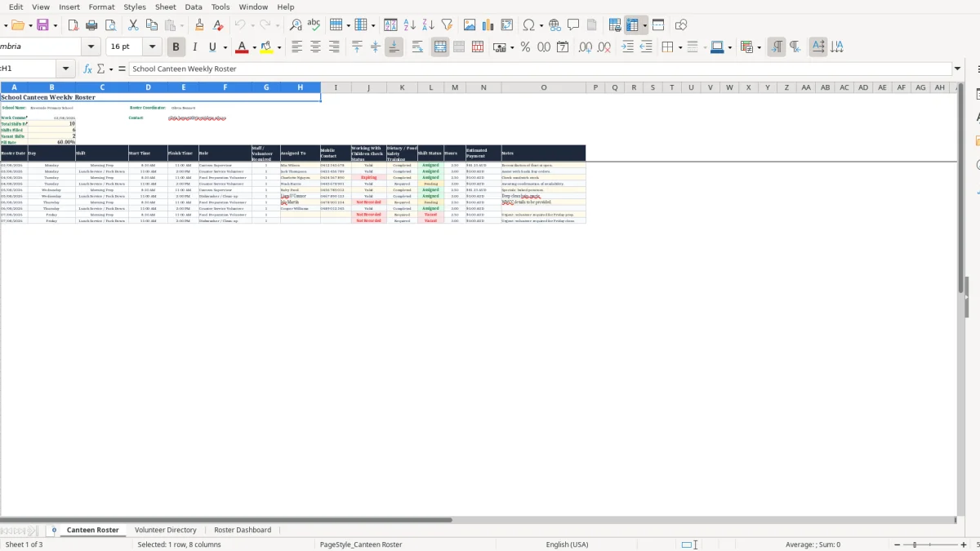Apply the yellow highlighting background color
The width and height of the screenshot is (980, 551).
click(x=266, y=47)
